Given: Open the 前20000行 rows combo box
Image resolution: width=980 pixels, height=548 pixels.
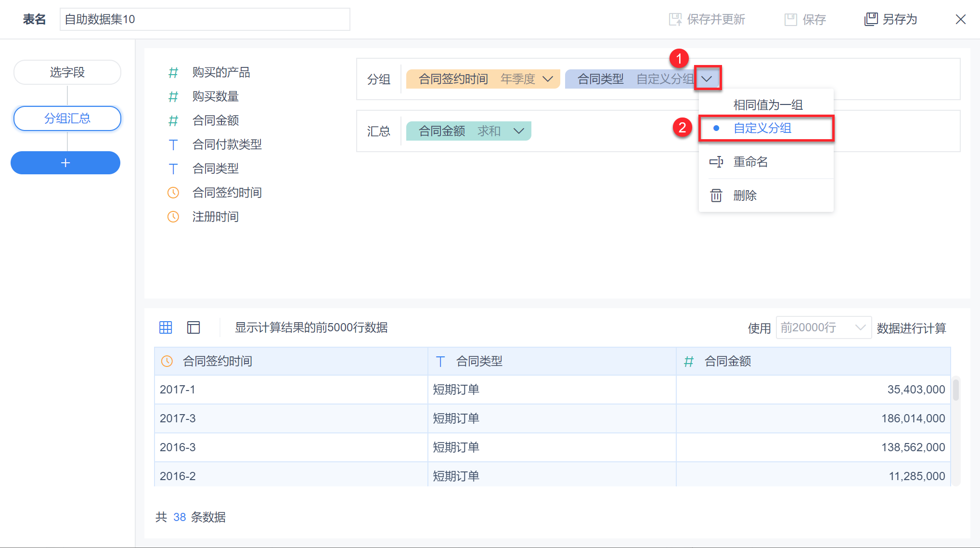Looking at the screenshot, I should tap(823, 328).
